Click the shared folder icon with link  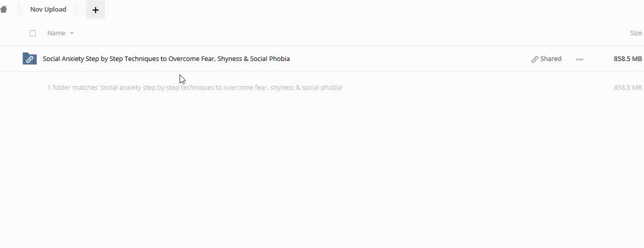point(30,59)
